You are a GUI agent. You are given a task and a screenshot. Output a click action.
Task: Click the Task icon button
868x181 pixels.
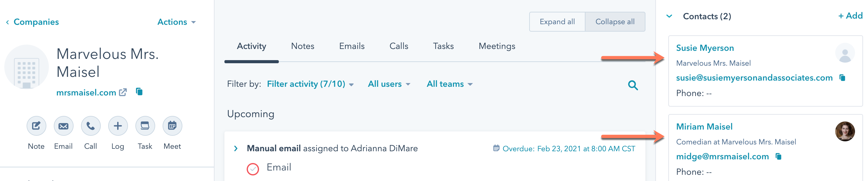tap(145, 126)
